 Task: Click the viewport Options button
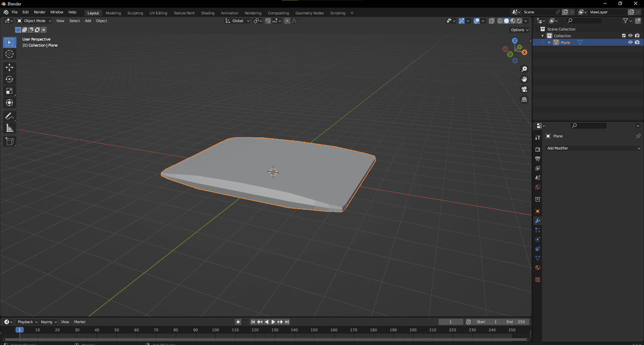pyautogui.click(x=520, y=30)
